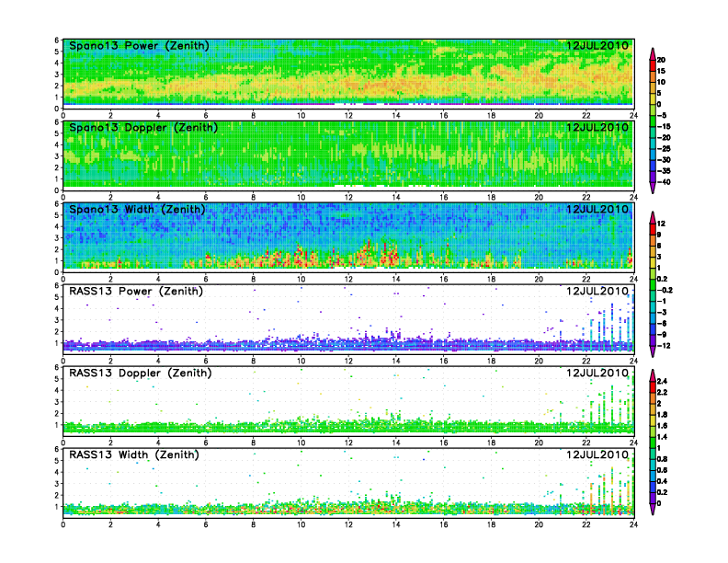Click the 12JUL2010 date in RASS13 Doppler panel

click(597, 373)
